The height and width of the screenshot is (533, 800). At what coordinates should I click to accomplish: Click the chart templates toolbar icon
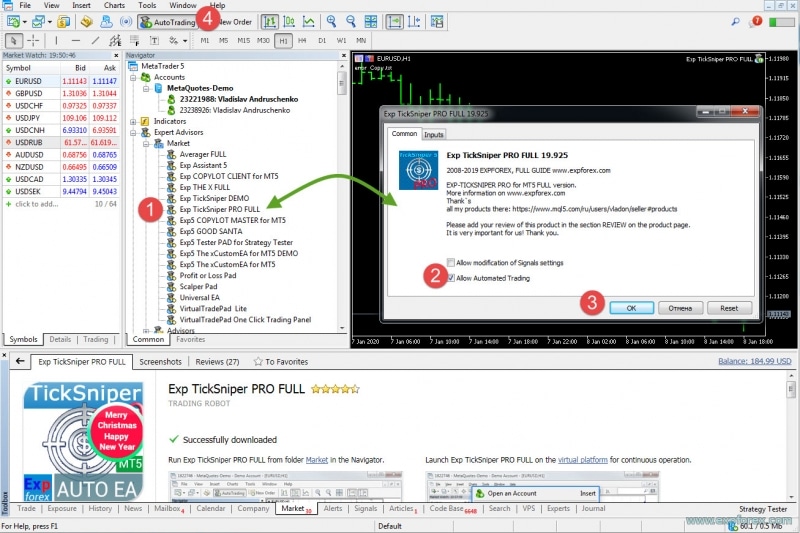(437, 22)
